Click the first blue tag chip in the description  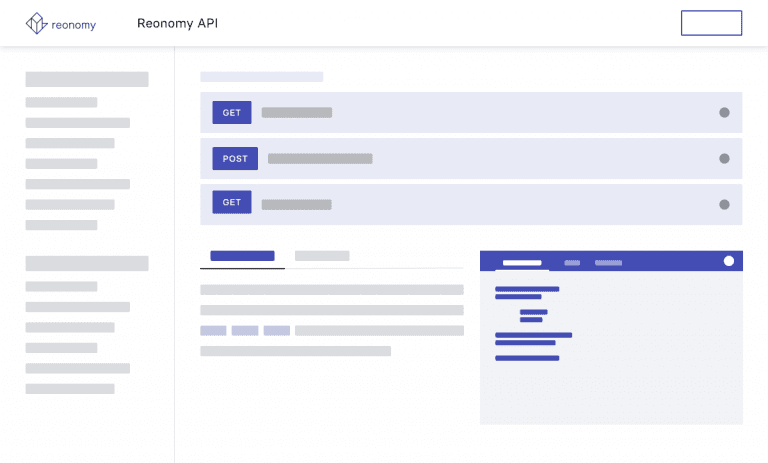coord(213,330)
